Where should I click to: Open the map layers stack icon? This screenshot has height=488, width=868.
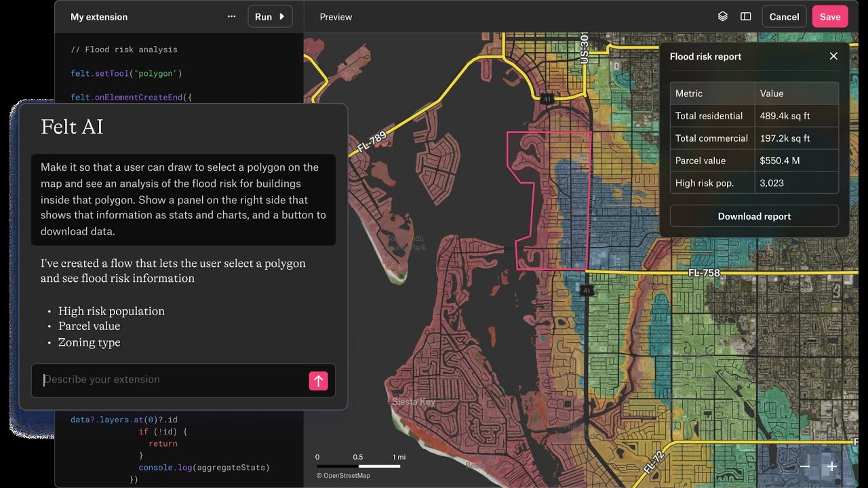coord(723,17)
